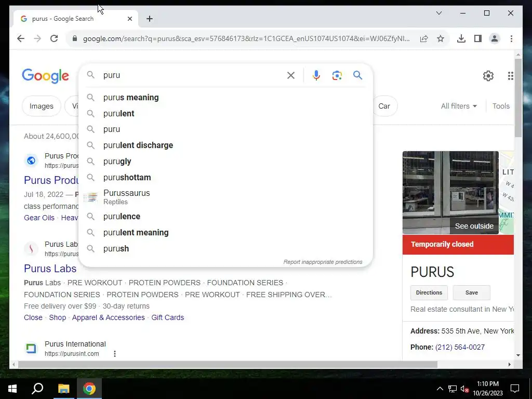Open the Purus Labs result
This screenshot has height=399, width=532.
coord(50,269)
